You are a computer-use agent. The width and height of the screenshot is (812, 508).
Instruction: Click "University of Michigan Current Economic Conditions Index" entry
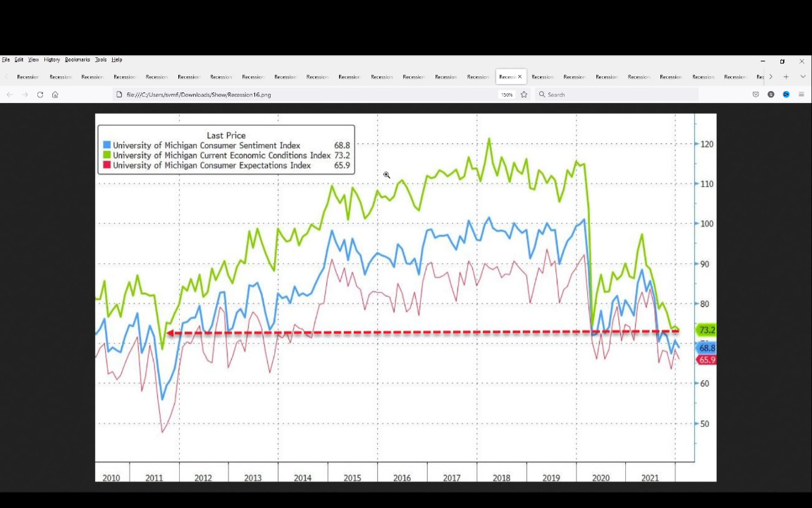[221, 155]
